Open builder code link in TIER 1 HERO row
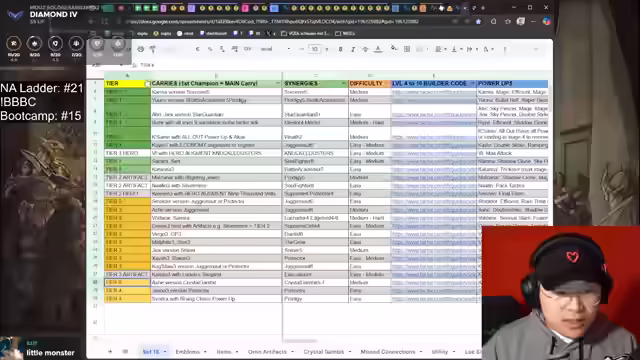 (433, 153)
